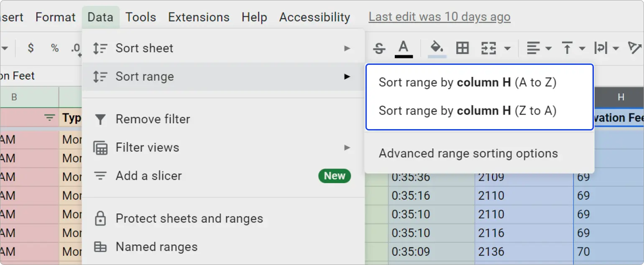Screen dimensions: 644x265
Task: Select the text rotation tool
Action: tap(634, 48)
